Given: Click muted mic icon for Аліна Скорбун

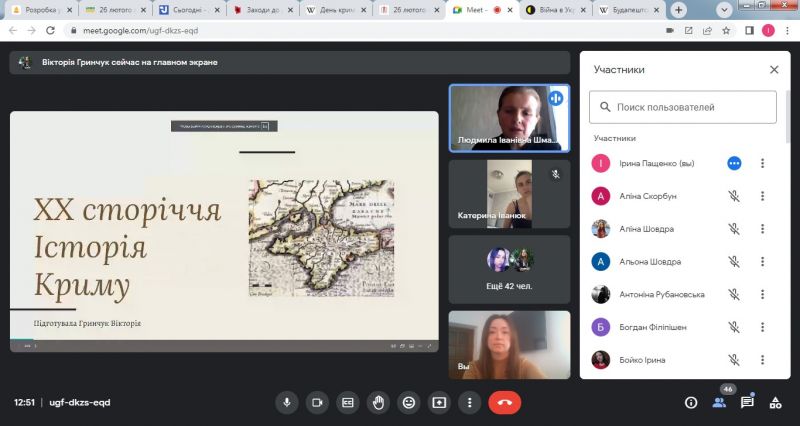Looking at the screenshot, I should click(x=734, y=196).
